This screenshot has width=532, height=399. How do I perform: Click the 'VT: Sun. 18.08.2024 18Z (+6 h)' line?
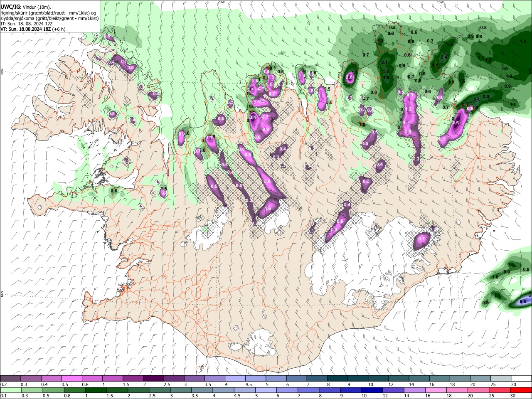pyautogui.click(x=33, y=30)
